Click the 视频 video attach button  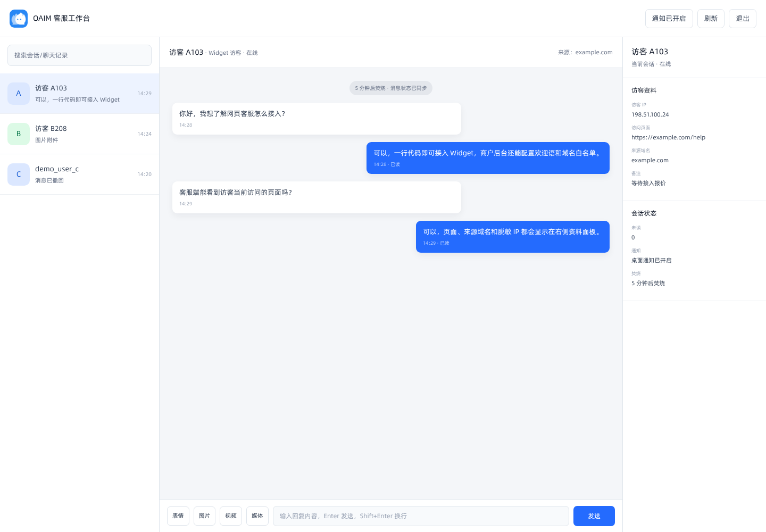point(231,516)
